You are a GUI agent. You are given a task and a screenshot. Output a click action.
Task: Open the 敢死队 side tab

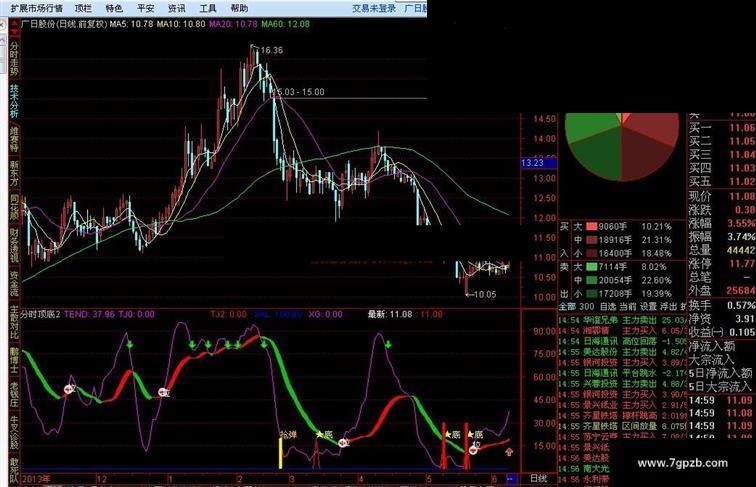click(x=14, y=470)
